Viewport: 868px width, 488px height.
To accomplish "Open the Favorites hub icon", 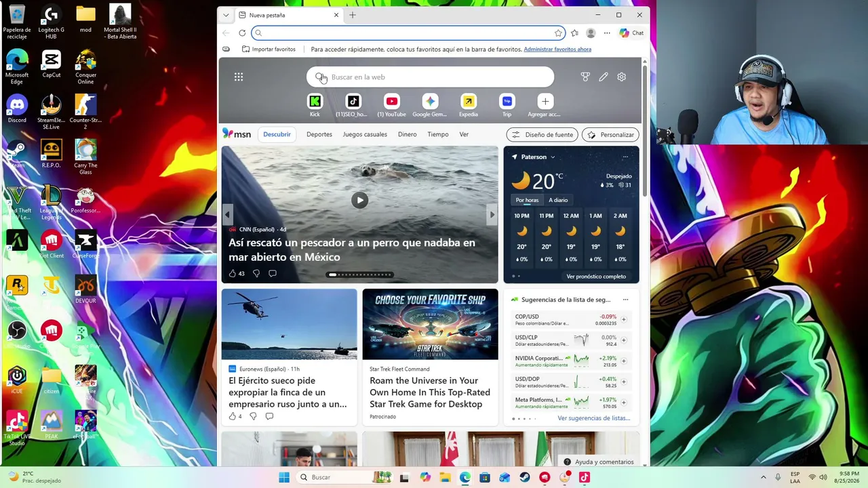I will (574, 33).
